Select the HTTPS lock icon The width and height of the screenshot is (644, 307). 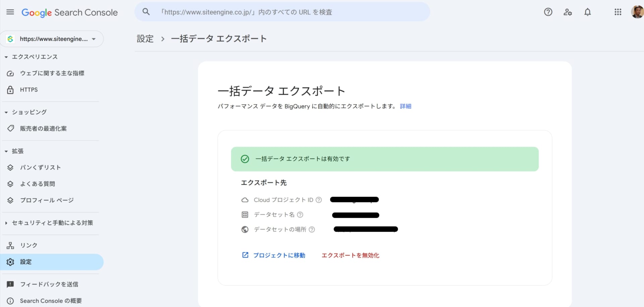pyautogui.click(x=10, y=89)
